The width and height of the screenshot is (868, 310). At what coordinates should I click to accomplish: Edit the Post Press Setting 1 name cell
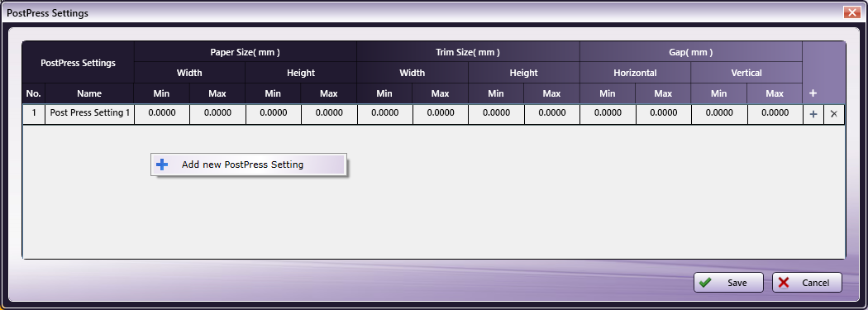coord(89,114)
